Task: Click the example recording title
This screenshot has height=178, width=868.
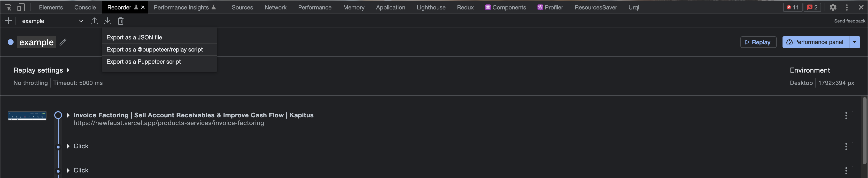Action: (36, 42)
